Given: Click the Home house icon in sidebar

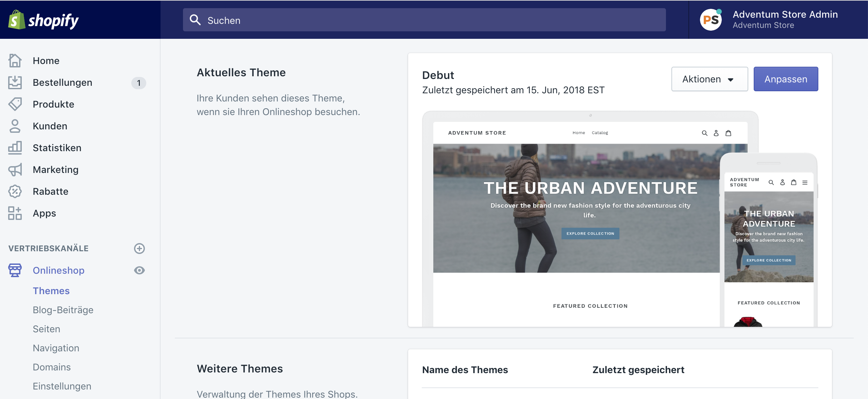Looking at the screenshot, I should [x=15, y=61].
